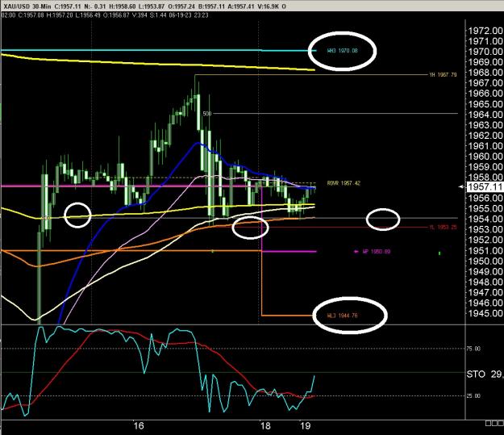Select the ROVR 1957.42 label
This screenshot has height=435, width=504.
click(344, 183)
